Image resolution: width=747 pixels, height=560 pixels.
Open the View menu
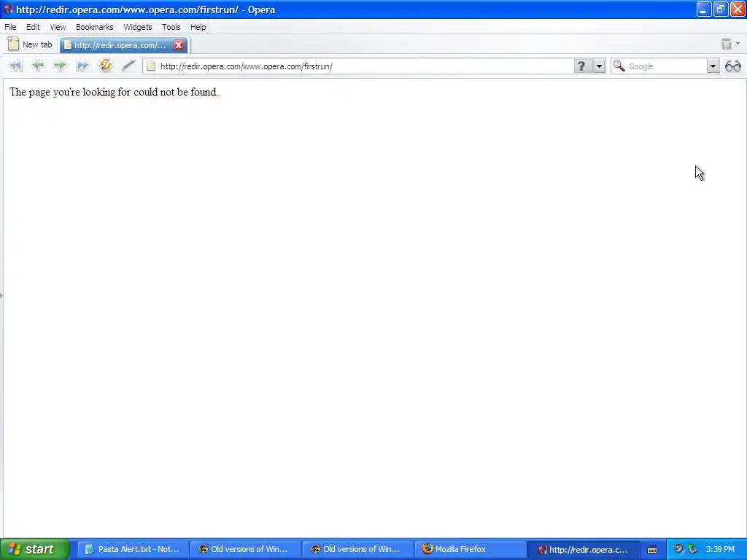click(x=58, y=27)
